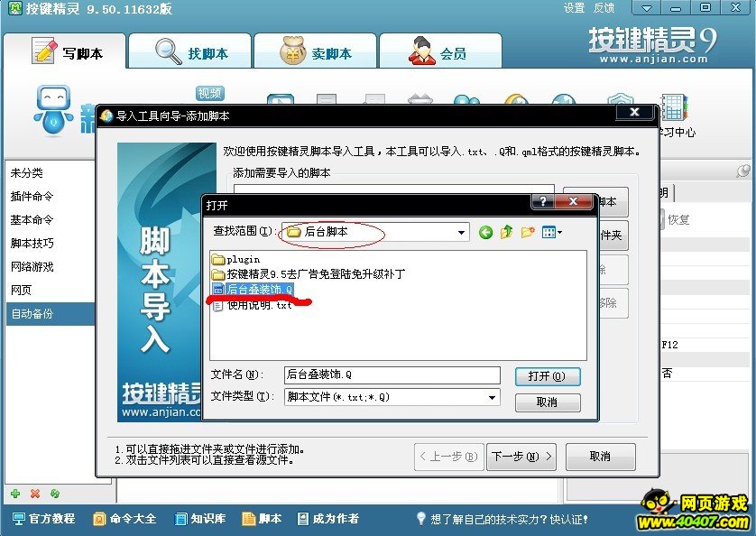Open 命令大全 in the bottom bar
Image resolution: width=756 pixels, height=536 pixels.
(x=124, y=519)
